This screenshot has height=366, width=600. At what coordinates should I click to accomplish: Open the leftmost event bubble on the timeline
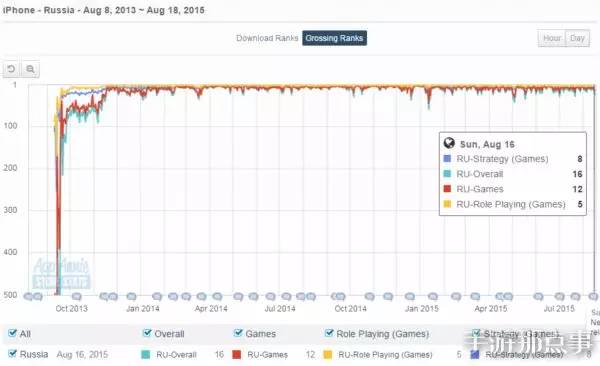28,296
